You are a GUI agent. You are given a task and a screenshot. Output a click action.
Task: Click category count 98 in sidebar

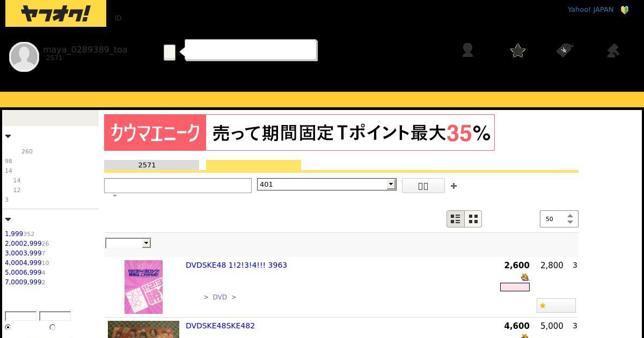coord(8,161)
